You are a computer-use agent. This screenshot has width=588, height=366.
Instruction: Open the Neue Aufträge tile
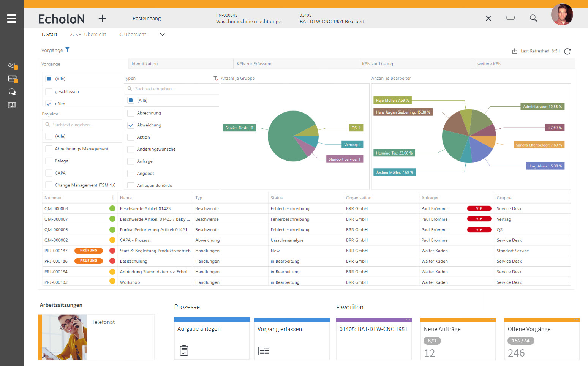(458, 339)
